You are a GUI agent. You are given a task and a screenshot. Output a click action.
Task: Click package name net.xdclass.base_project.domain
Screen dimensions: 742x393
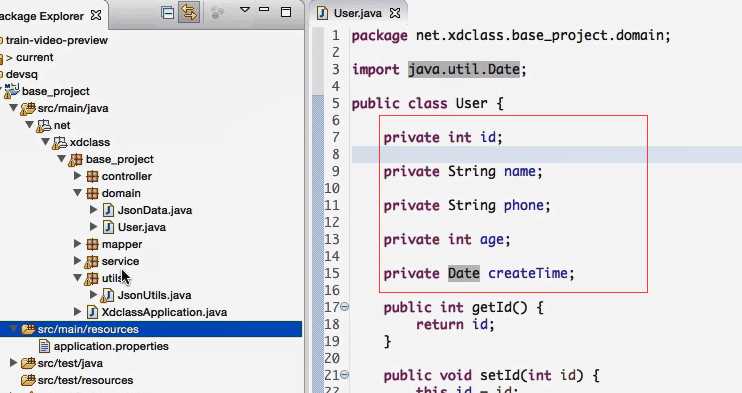tap(539, 36)
